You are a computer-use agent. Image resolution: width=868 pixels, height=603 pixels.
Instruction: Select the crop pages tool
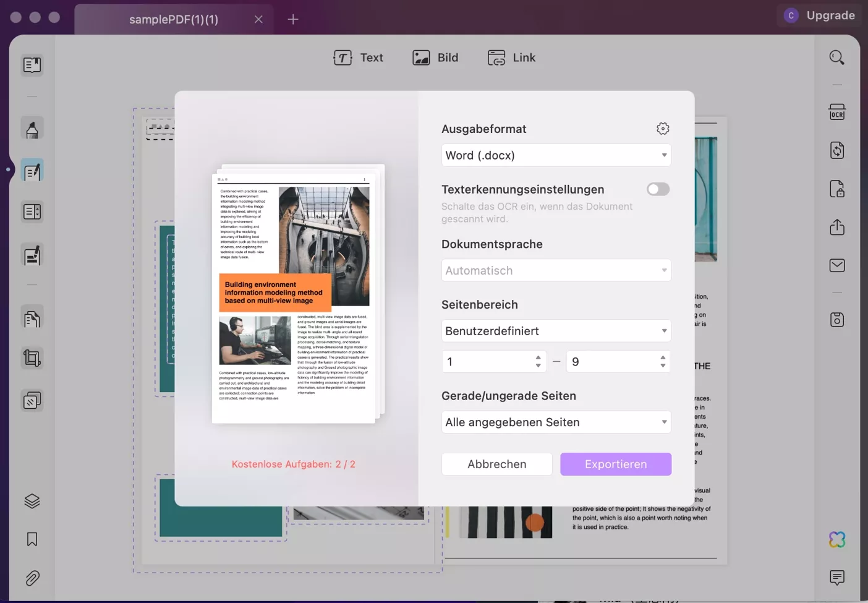click(x=32, y=358)
